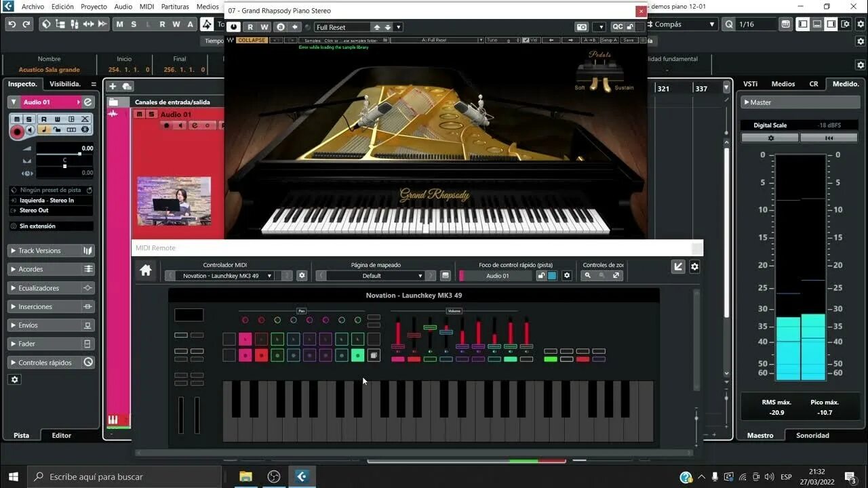Viewport: 868px width, 488px height.
Task: Enable record on Audio 01 inspector
Action: (x=18, y=131)
